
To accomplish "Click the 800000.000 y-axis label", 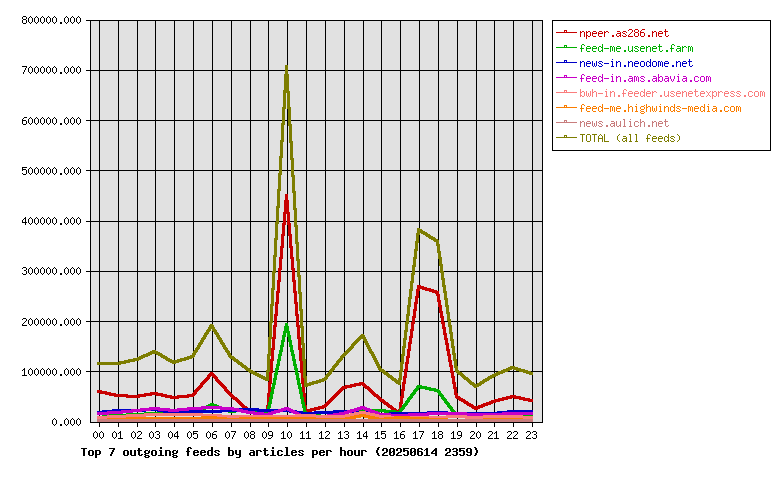I will coord(51,20).
